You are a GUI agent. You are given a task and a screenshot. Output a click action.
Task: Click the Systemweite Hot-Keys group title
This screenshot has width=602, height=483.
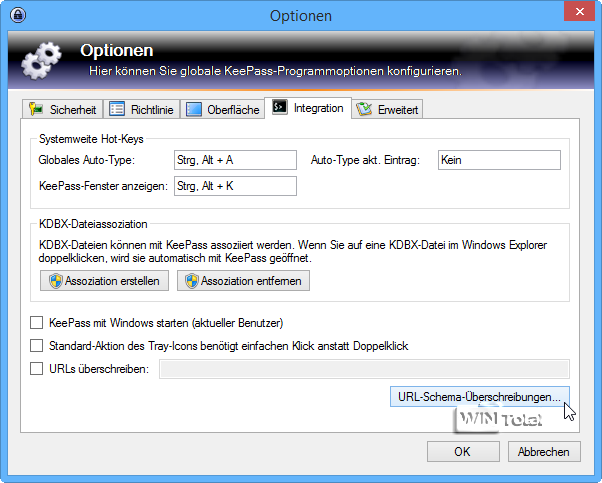(91, 139)
